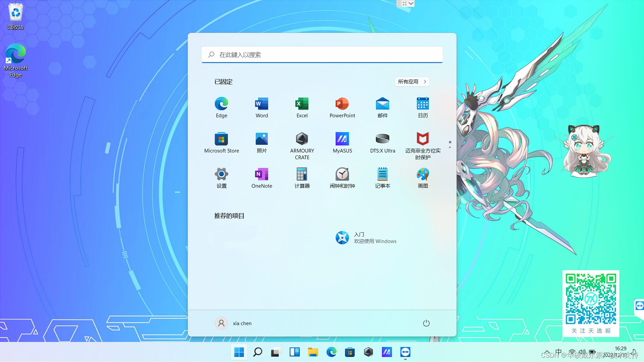Screen dimensions: 644x362
Task: Open Widgets panel from taskbar
Action: pyautogui.click(x=294, y=352)
